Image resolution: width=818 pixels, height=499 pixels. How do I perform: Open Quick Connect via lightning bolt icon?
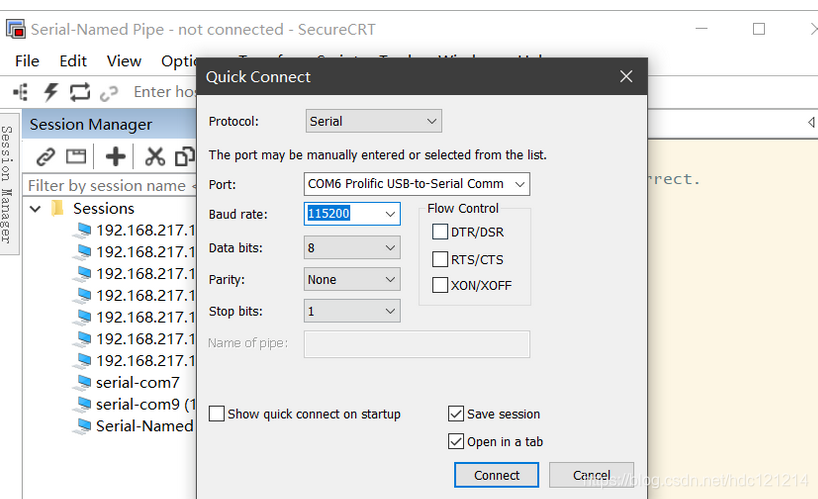coord(51,92)
